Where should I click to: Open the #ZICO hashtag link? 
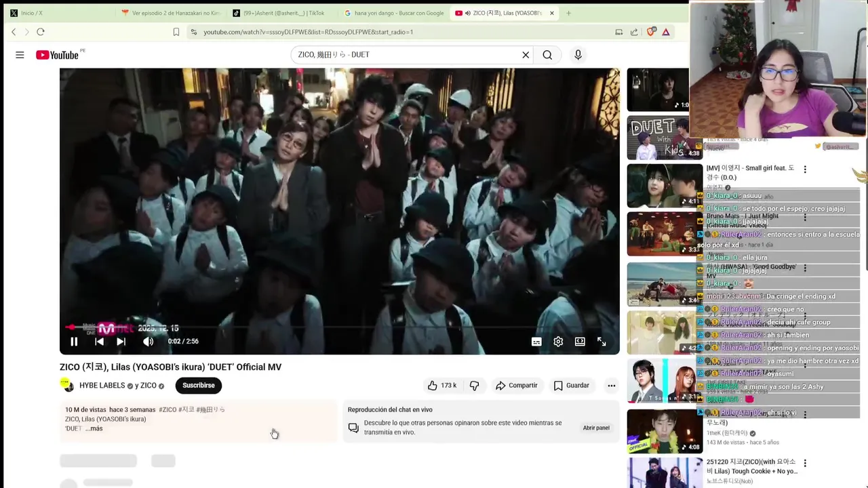pos(167,409)
